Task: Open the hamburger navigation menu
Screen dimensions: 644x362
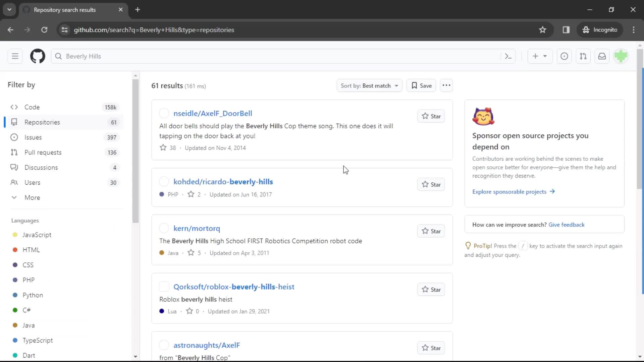Action: tap(15, 56)
